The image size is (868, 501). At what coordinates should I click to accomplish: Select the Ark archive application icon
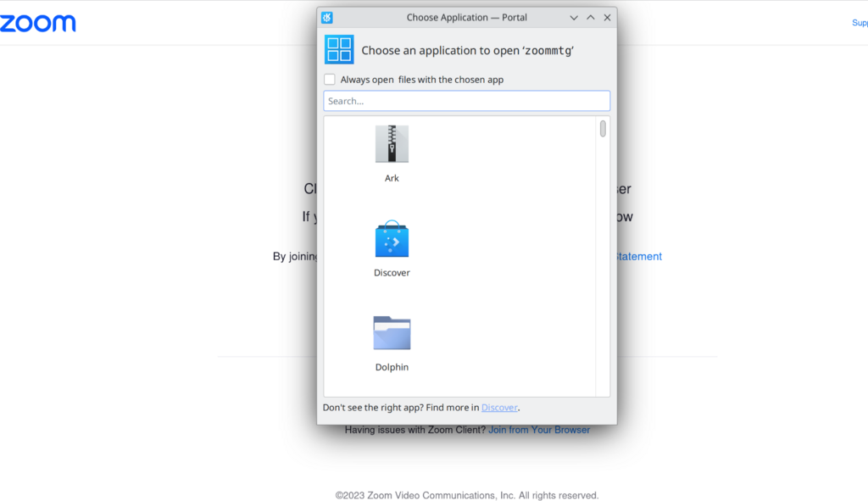click(392, 144)
